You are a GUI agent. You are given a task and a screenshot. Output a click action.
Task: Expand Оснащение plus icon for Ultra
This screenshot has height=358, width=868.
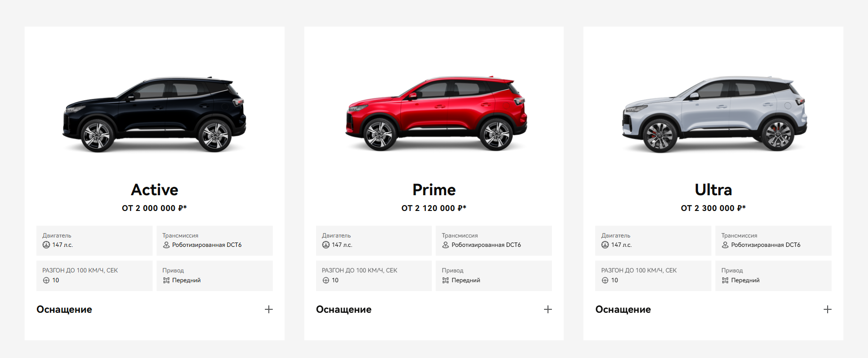(828, 309)
